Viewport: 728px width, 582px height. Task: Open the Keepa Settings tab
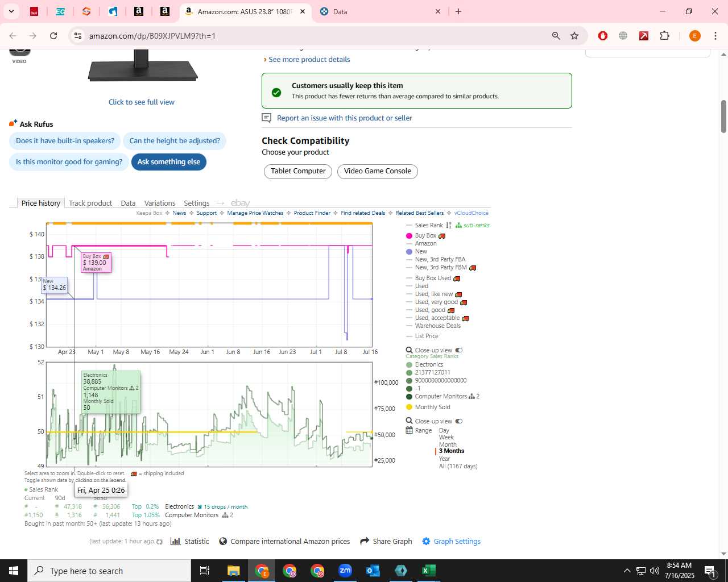197,203
